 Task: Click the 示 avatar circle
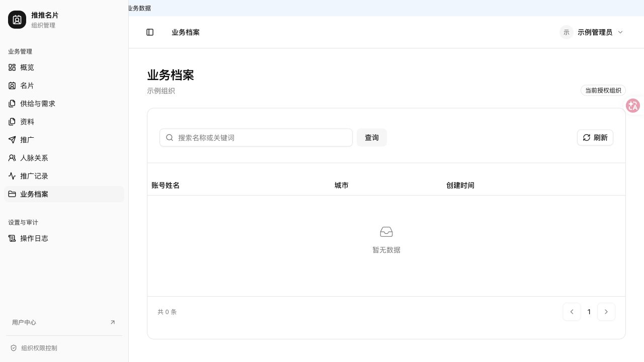point(567,32)
